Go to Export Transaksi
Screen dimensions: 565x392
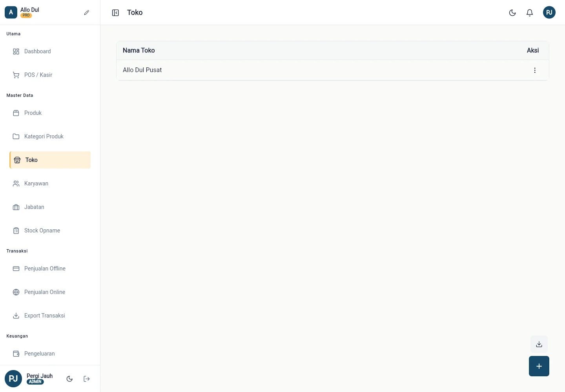point(50,316)
